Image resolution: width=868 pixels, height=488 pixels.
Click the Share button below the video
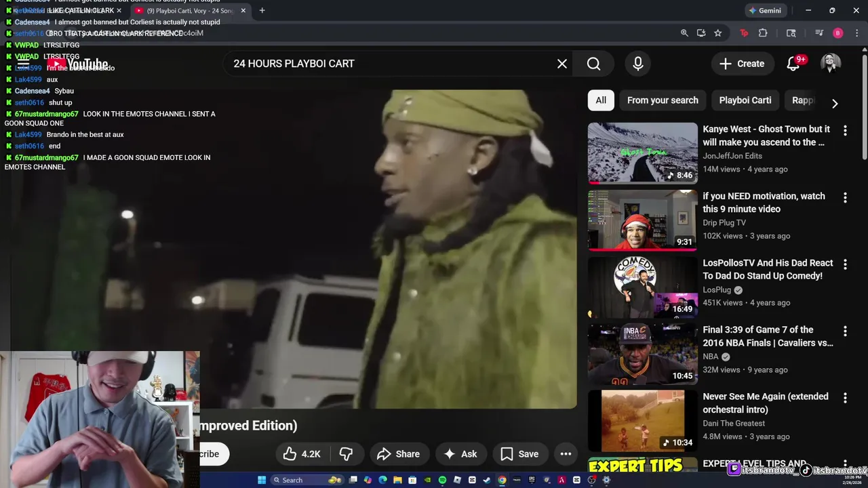pyautogui.click(x=398, y=454)
